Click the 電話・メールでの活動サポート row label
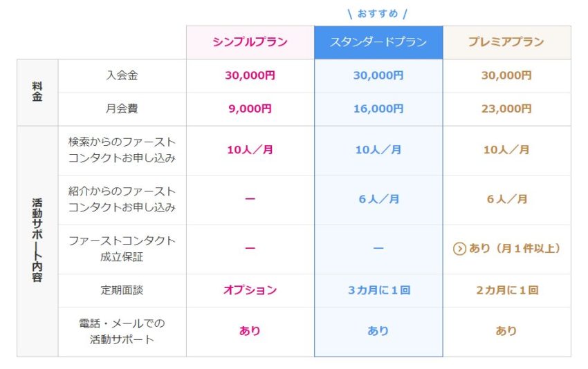This screenshot has height=369, width=588. 122,332
